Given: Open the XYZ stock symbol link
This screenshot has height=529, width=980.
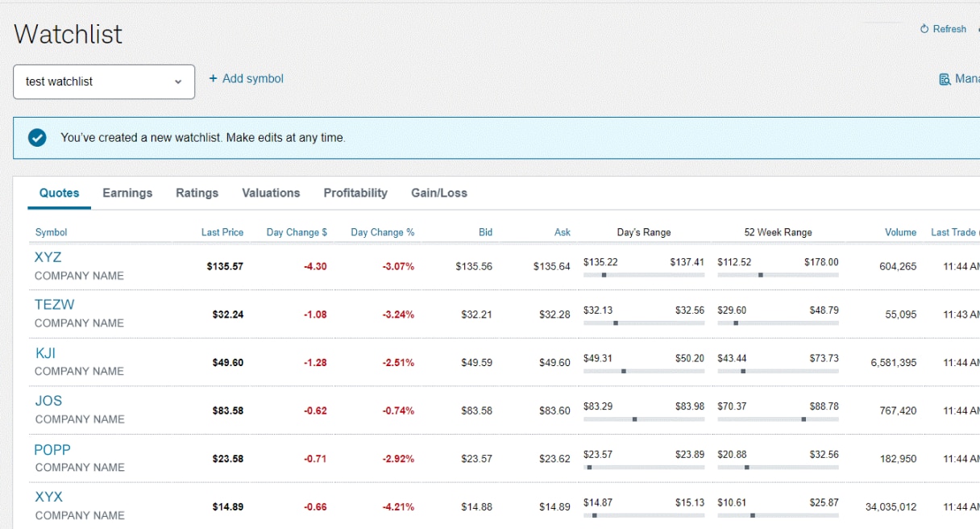Looking at the screenshot, I should [48, 257].
